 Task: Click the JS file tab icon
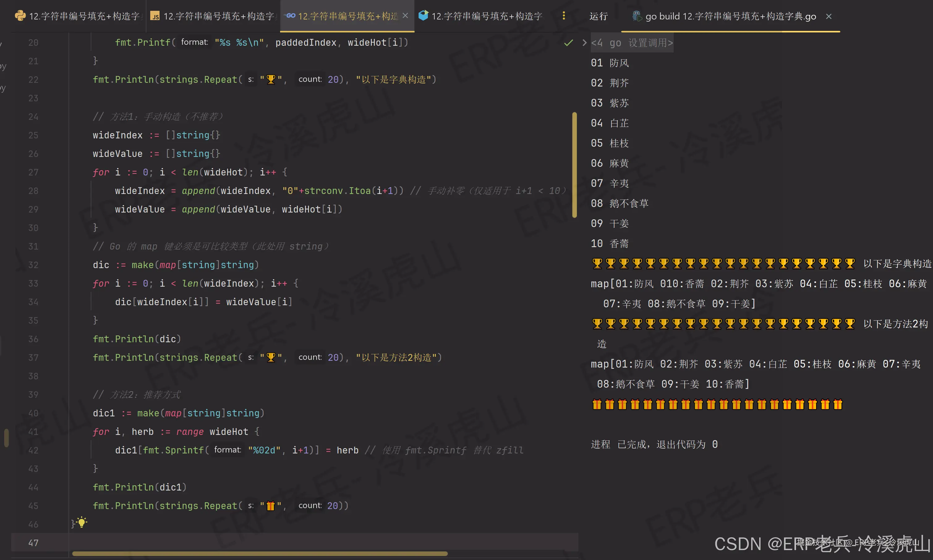(x=155, y=16)
